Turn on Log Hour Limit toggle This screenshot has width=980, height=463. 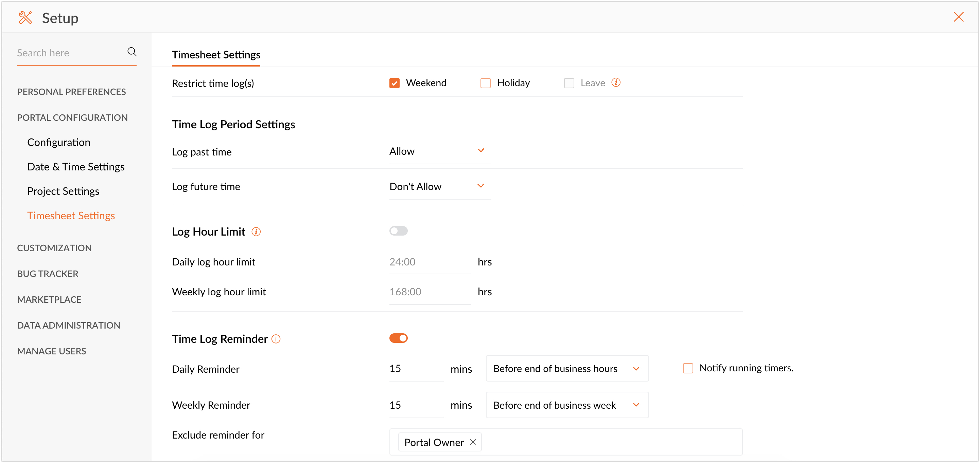click(398, 231)
